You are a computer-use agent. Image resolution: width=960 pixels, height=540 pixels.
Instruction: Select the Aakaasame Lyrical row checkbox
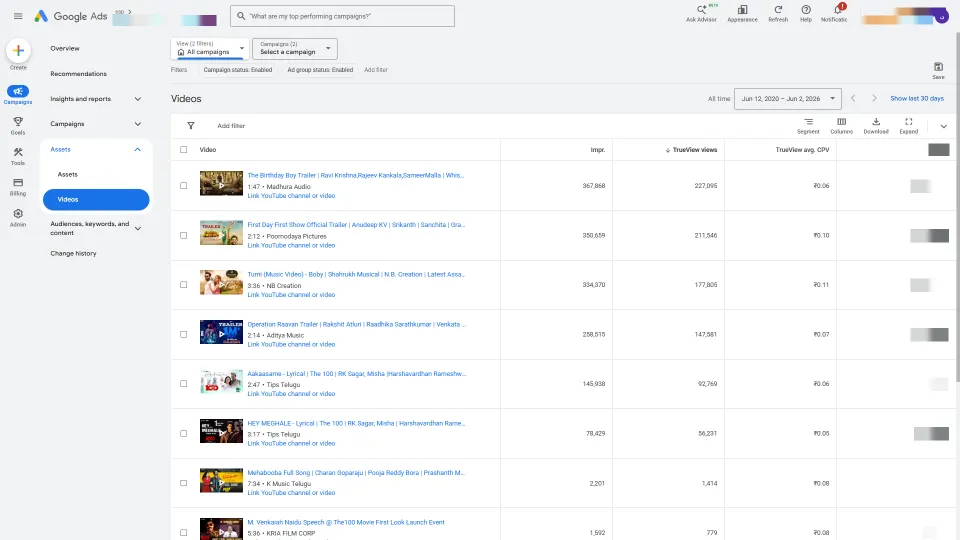(x=184, y=384)
